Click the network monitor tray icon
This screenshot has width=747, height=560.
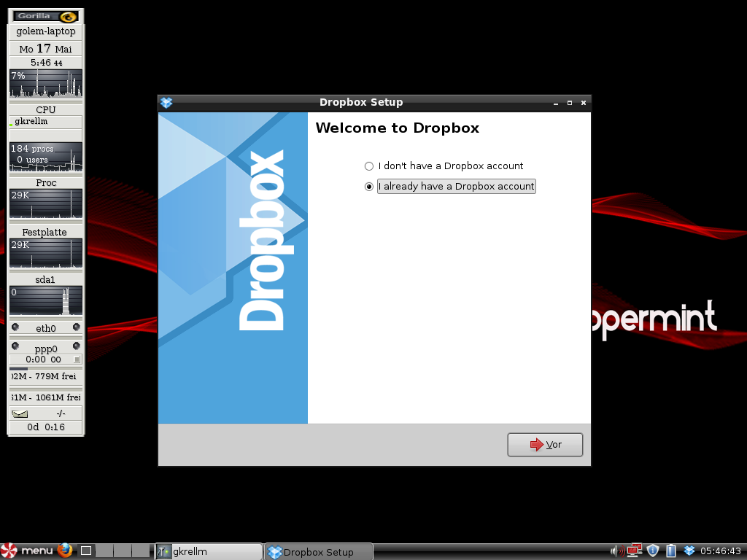coord(633,550)
